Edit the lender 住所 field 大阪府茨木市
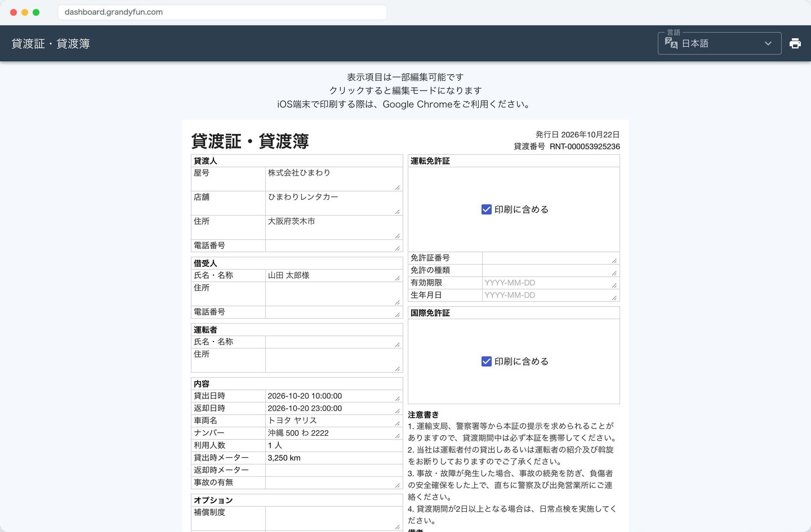Screen dimensions: 811x532 pos(333,227)
